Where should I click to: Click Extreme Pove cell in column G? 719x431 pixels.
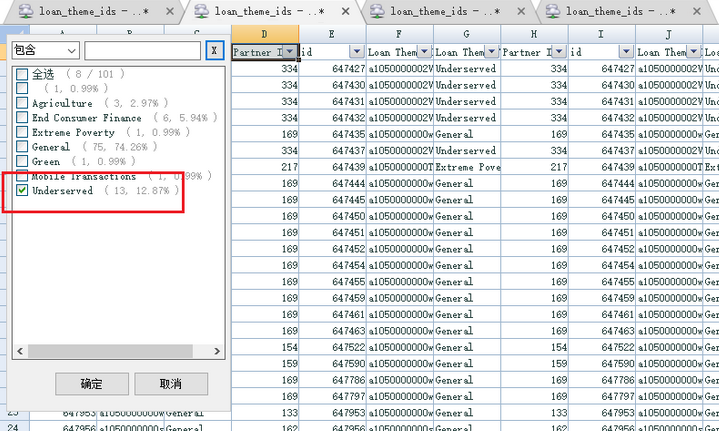tap(467, 167)
